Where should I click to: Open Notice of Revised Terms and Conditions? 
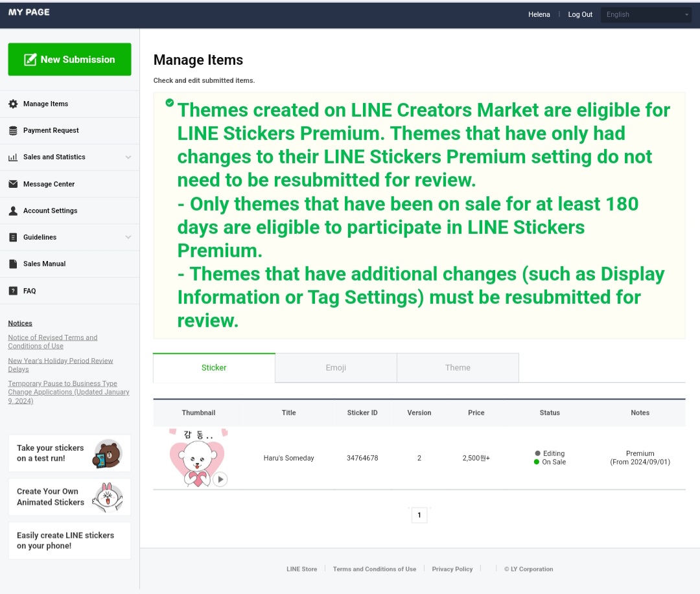pos(52,342)
